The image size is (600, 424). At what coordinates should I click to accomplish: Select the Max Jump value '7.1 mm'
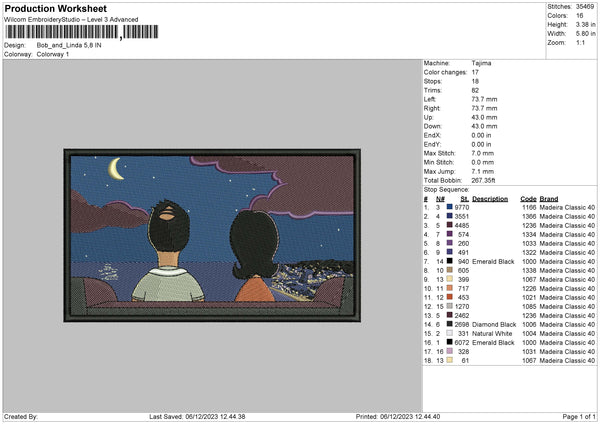click(483, 171)
